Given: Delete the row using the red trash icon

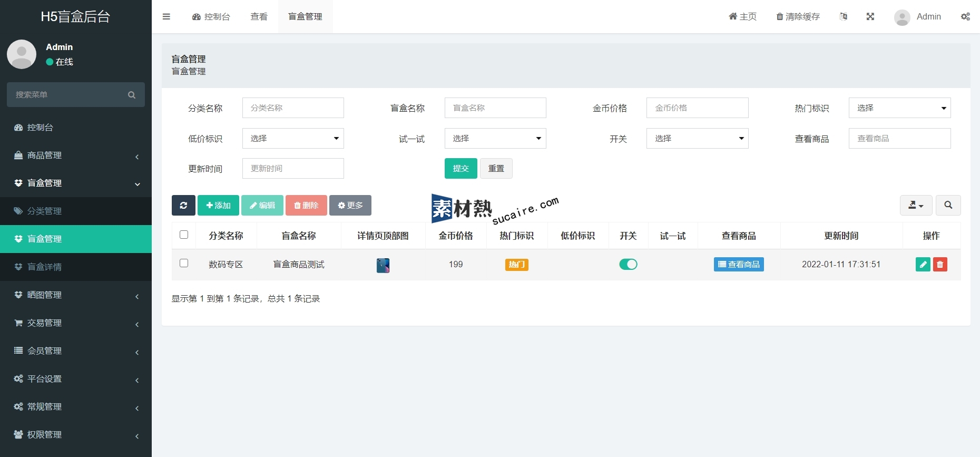Looking at the screenshot, I should tap(940, 264).
